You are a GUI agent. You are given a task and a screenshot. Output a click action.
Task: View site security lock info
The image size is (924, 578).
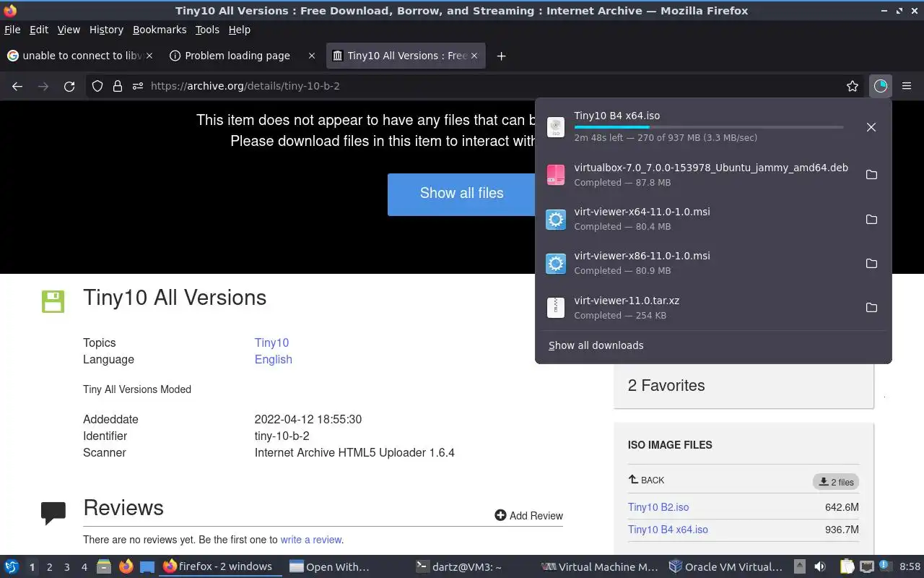click(118, 86)
